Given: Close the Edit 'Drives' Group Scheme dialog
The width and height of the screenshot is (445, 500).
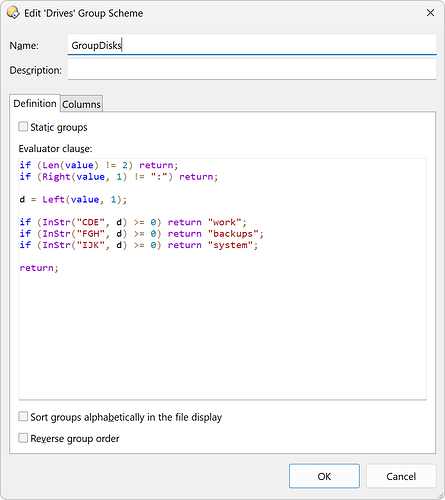Looking at the screenshot, I should tap(430, 13).
